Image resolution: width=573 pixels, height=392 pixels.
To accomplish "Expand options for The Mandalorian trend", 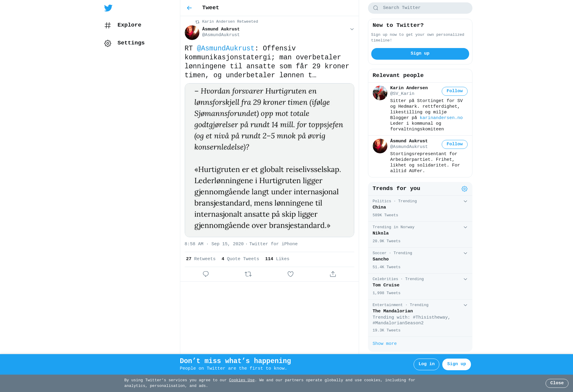I will (465, 305).
